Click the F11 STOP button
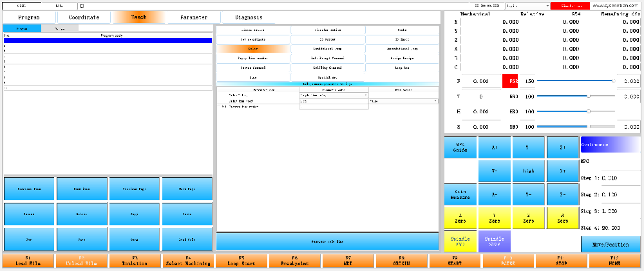 (x=562, y=261)
